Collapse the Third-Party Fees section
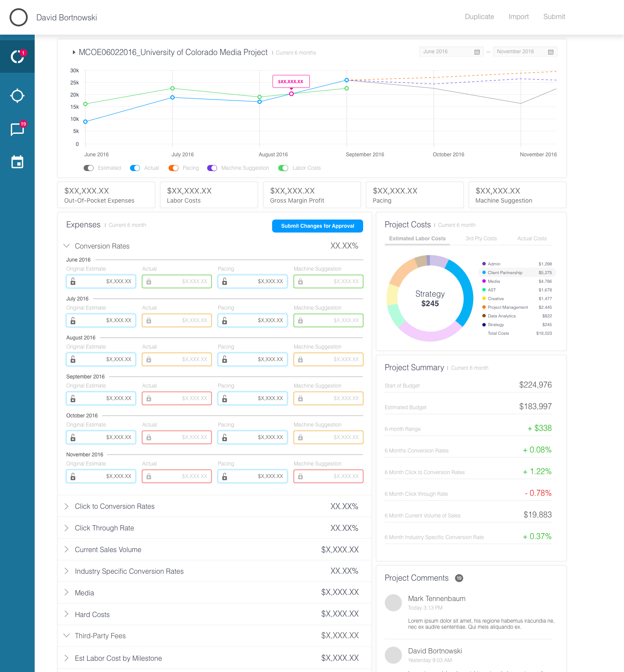This screenshot has width=624, height=672. 67,636
